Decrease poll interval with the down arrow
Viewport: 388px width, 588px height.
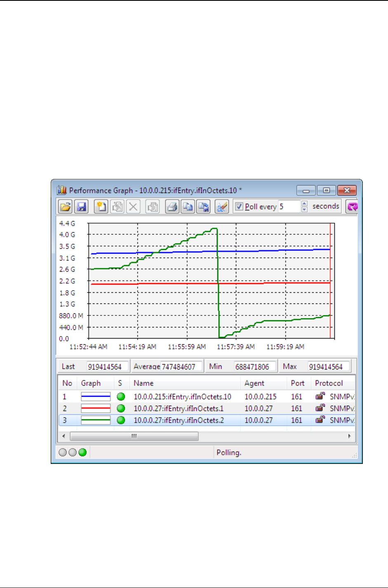(304, 209)
